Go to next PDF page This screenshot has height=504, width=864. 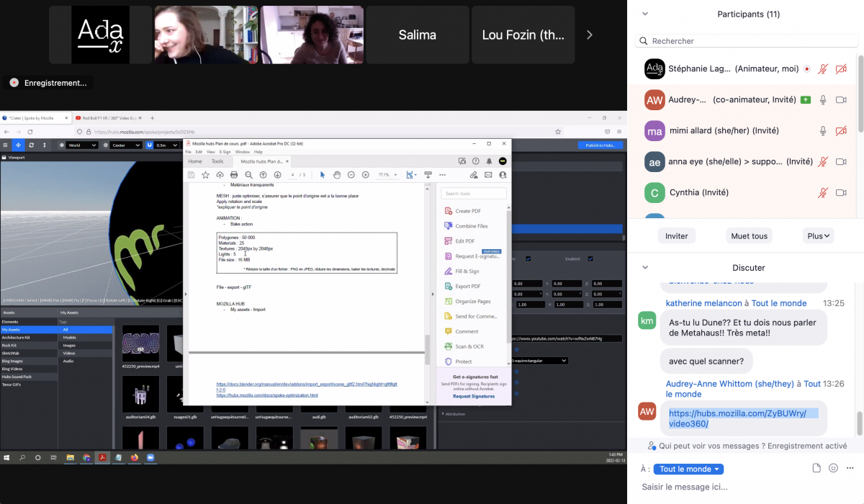pos(277,175)
